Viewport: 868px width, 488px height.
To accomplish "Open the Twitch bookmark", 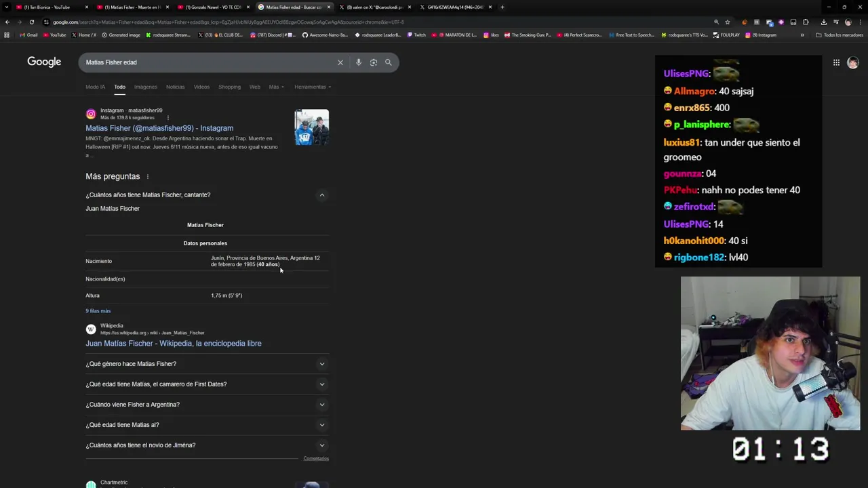I will [416, 35].
